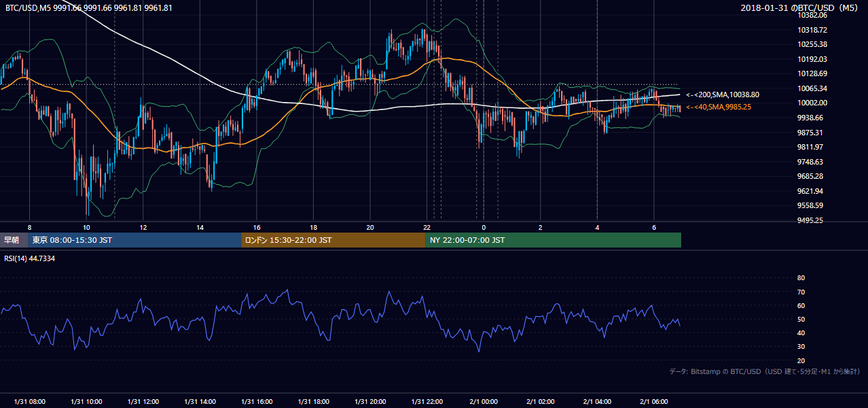Image resolution: width=868 pixels, height=408 pixels.
Task: Click hour label 14 under the price chart
Action: coord(200,227)
